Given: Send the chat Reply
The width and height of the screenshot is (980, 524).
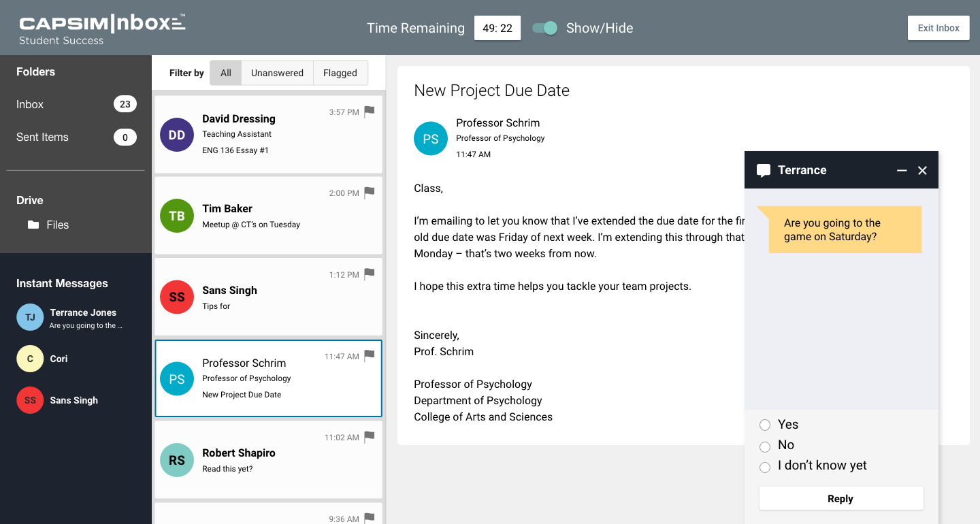Looking at the screenshot, I should (841, 499).
